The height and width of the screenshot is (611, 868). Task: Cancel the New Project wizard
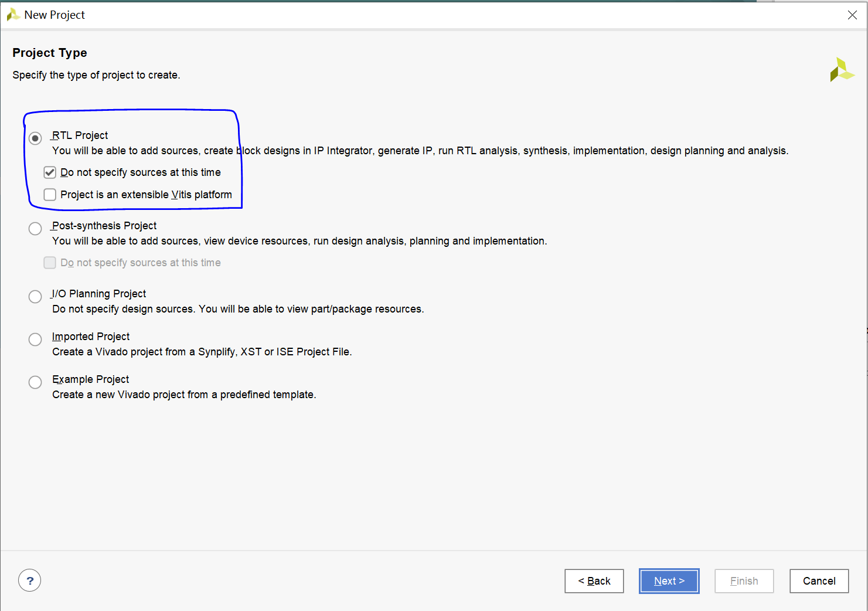[x=819, y=581]
